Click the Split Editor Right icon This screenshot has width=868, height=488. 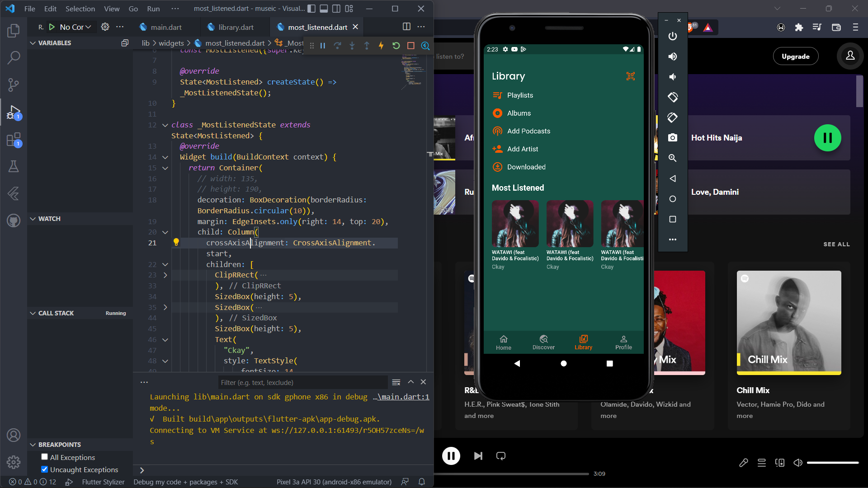(406, 27)
